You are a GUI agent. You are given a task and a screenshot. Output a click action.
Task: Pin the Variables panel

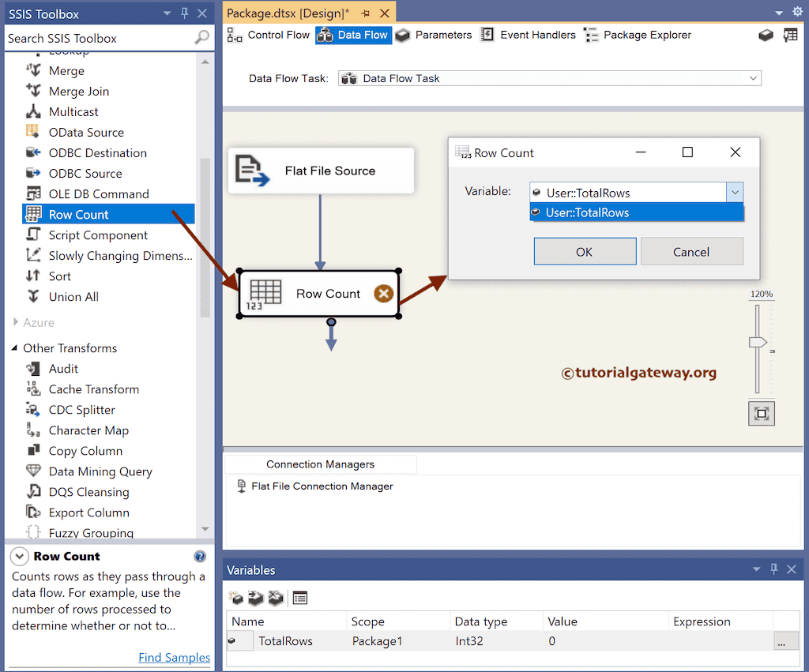773,569
